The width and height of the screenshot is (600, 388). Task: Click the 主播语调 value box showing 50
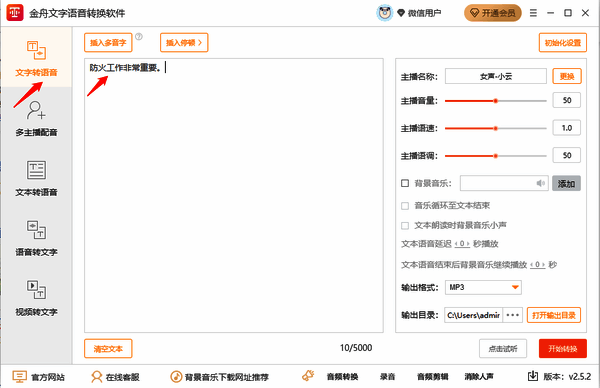tap(567, 155)
